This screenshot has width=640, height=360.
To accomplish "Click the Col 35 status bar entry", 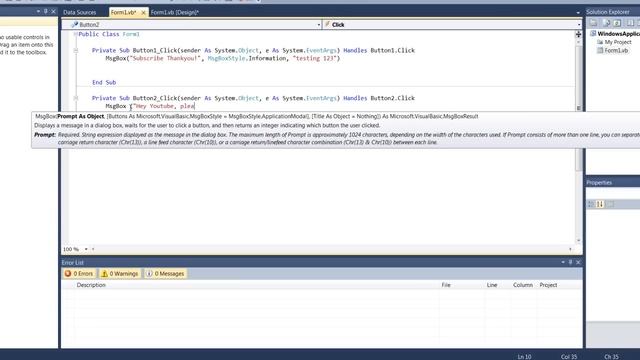I will coord(569,357).
